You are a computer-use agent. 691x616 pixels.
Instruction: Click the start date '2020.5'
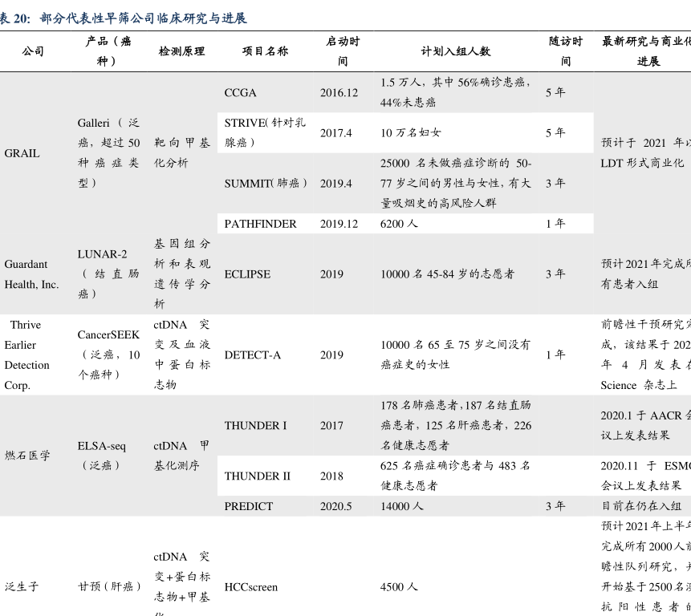pyautogui.click(x=335, y=506)
